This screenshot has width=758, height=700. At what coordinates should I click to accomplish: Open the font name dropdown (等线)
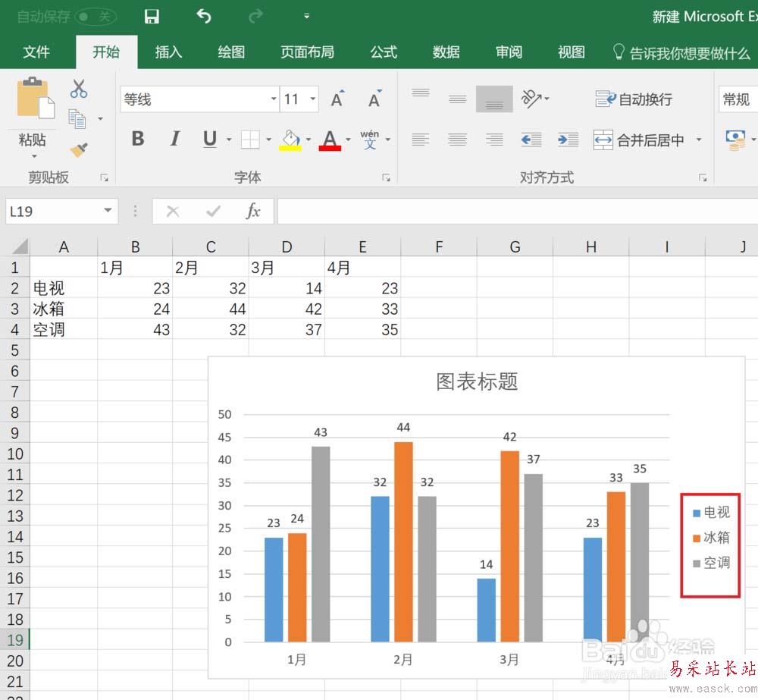click(x=274, y=99)
